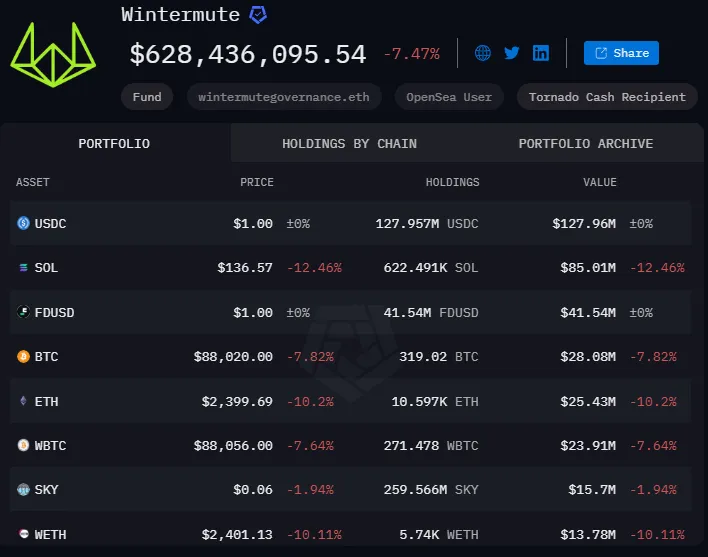Viewport: 708px width, 557px height.
Task: Click the OpenSea User tag
Action: 449,97
